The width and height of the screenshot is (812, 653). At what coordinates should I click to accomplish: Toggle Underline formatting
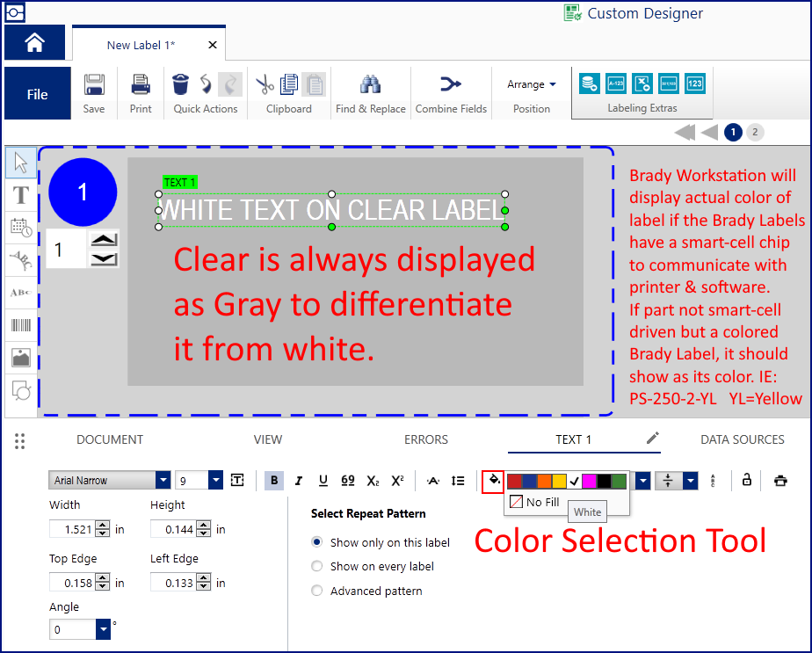click(x=323, y=481)
